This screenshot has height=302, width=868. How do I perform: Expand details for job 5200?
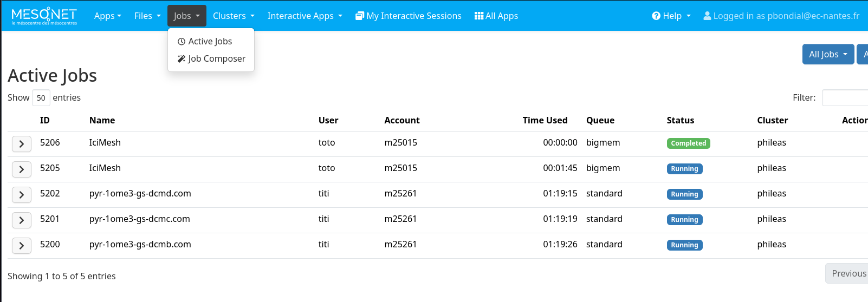(x=22, y=245)
